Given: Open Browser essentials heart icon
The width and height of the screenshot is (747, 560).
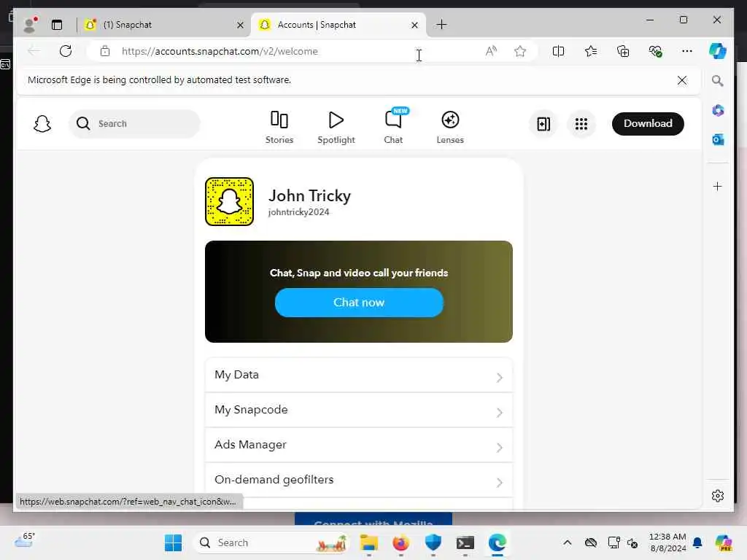Looking at the screenshot, I should pyautogui.click(x=656, y=51).
